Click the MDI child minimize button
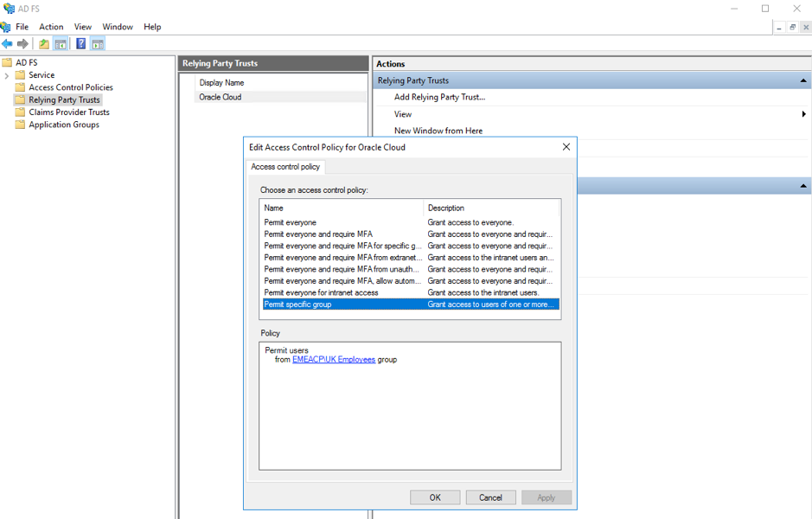 pyautogui.click(x=779, y=28)
